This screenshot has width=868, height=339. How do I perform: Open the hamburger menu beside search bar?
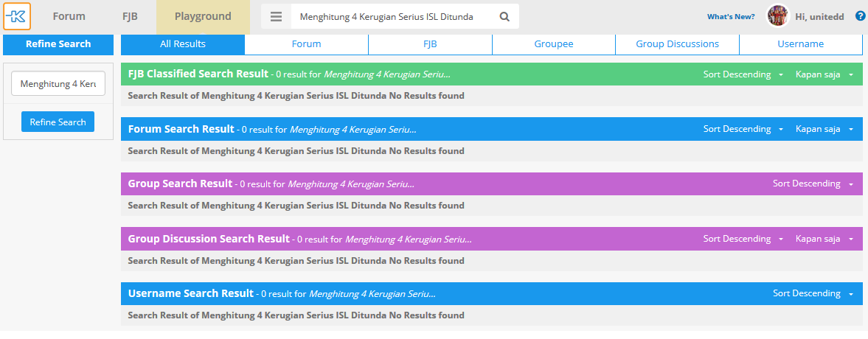coord(277,17)
